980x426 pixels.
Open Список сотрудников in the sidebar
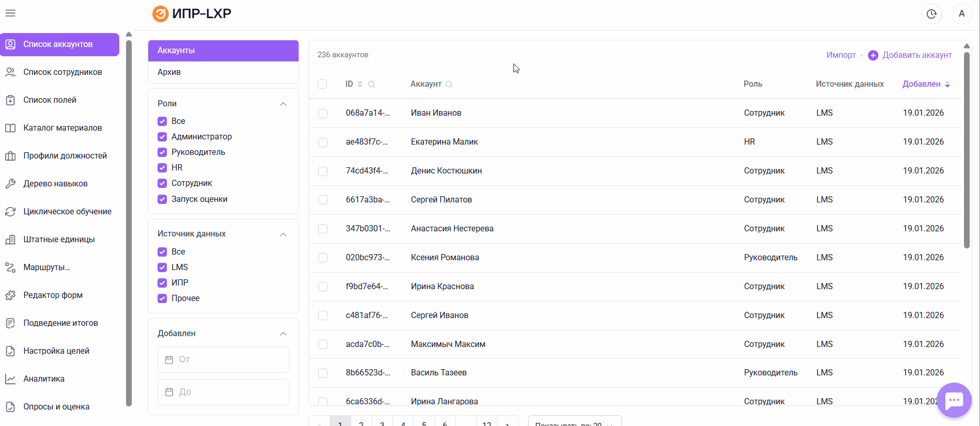pos(59,72)
